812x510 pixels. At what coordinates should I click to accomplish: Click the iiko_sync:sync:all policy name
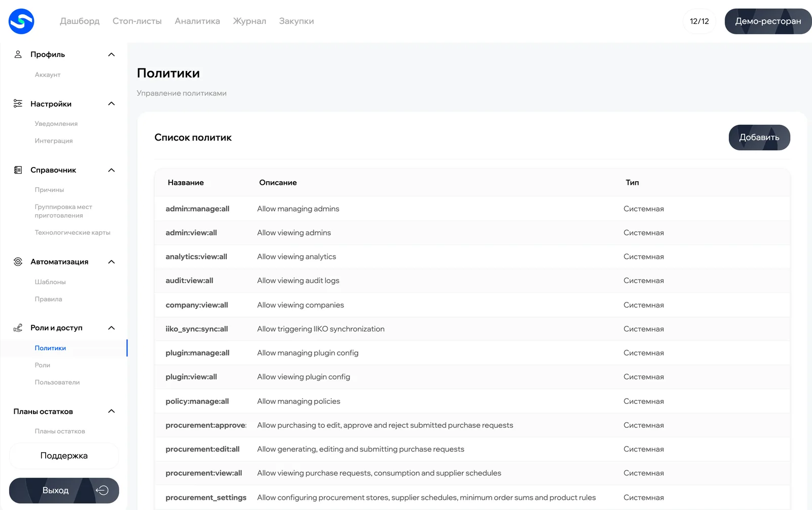tap(197, 329)
